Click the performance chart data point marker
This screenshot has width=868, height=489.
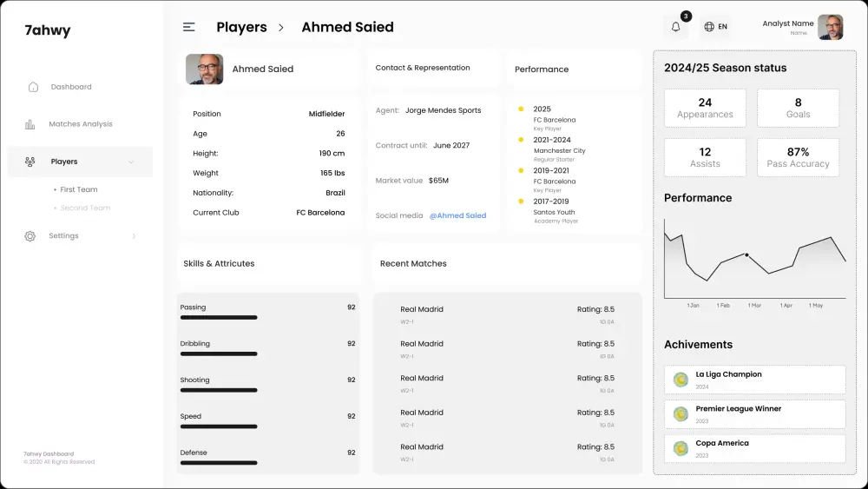pyautogui.click(x=746, y=254)
